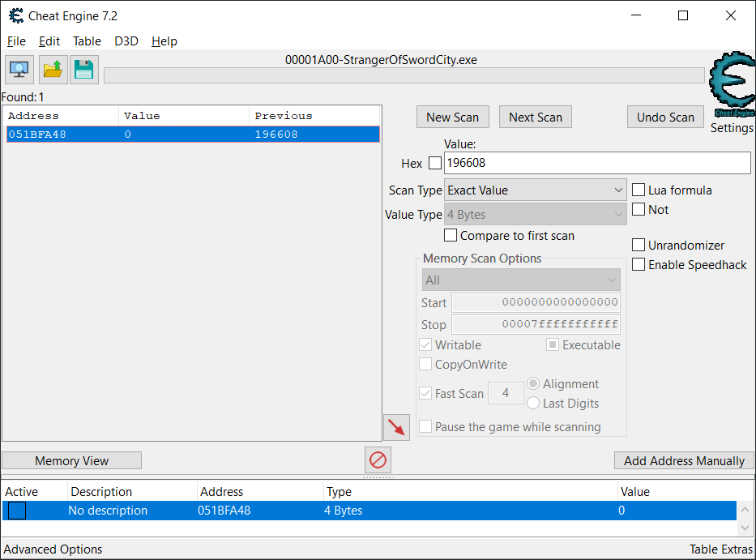The width and height of the screenshot is (756, 560).
Task: Click red arrow to add selected address
Action: (396, 427)
